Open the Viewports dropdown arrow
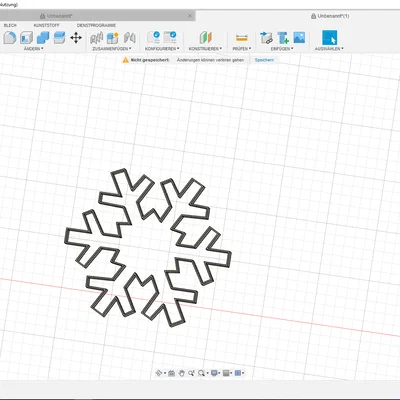 click(x=243, y=373)
